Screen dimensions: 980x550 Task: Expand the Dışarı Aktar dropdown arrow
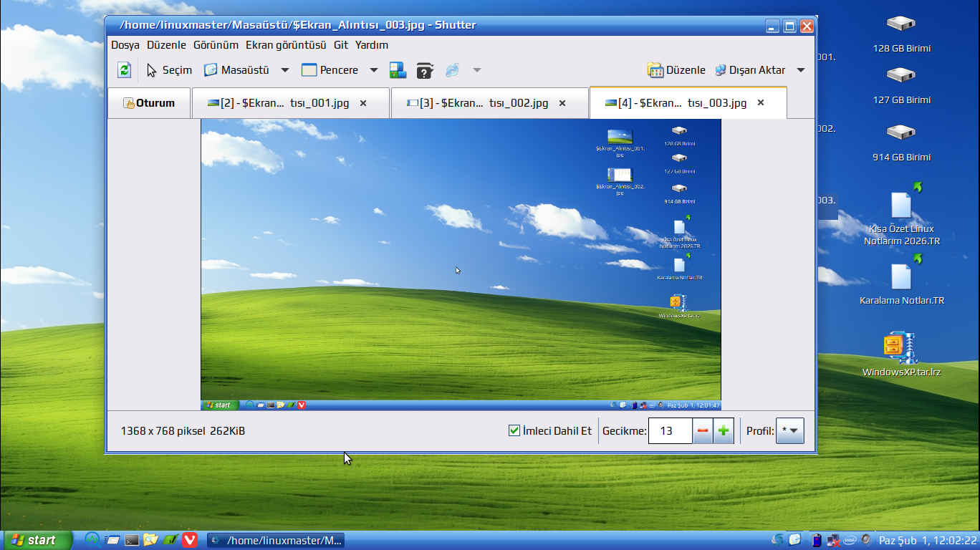(801, 70)
